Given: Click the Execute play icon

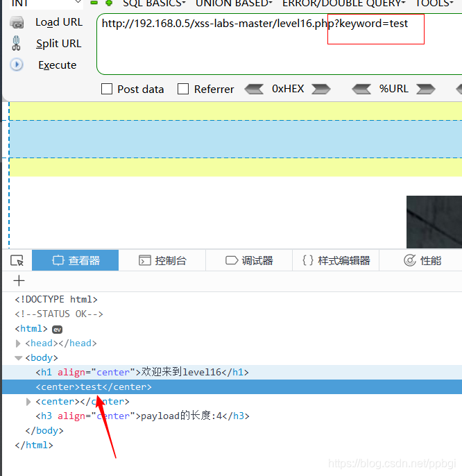Looking at the screenshot, I should tap(17, 65).
